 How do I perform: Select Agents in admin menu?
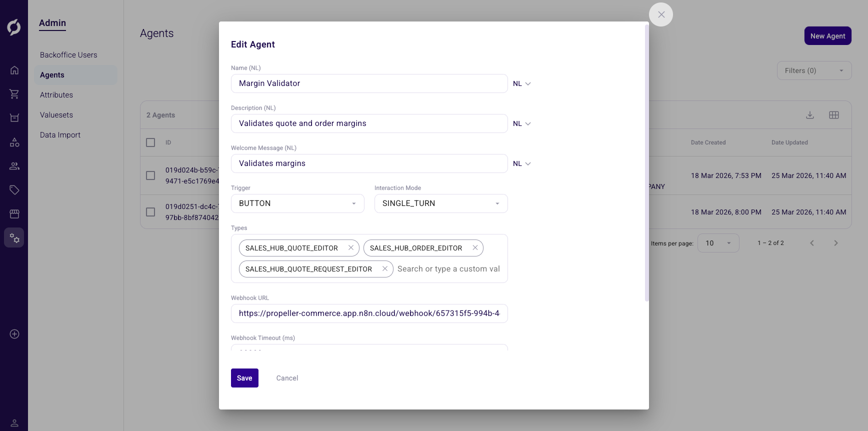(x=75, y=75)
